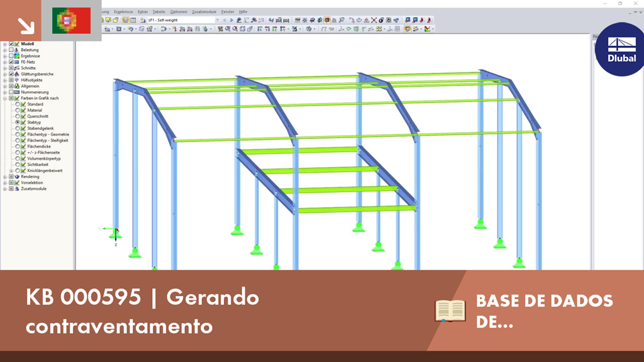Go to previous load case arrow
644x362 pixels.
[225, 20]
